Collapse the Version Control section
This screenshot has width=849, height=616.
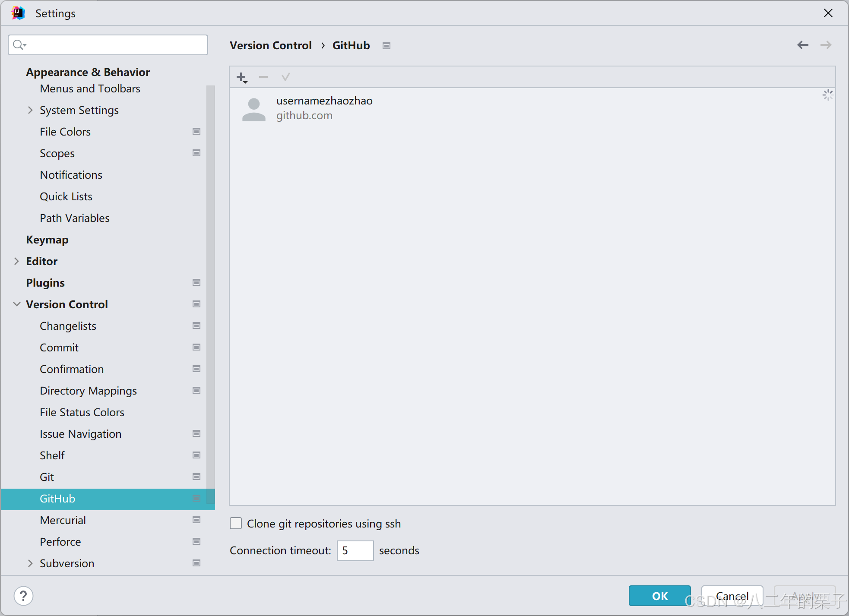click(16, 304)
